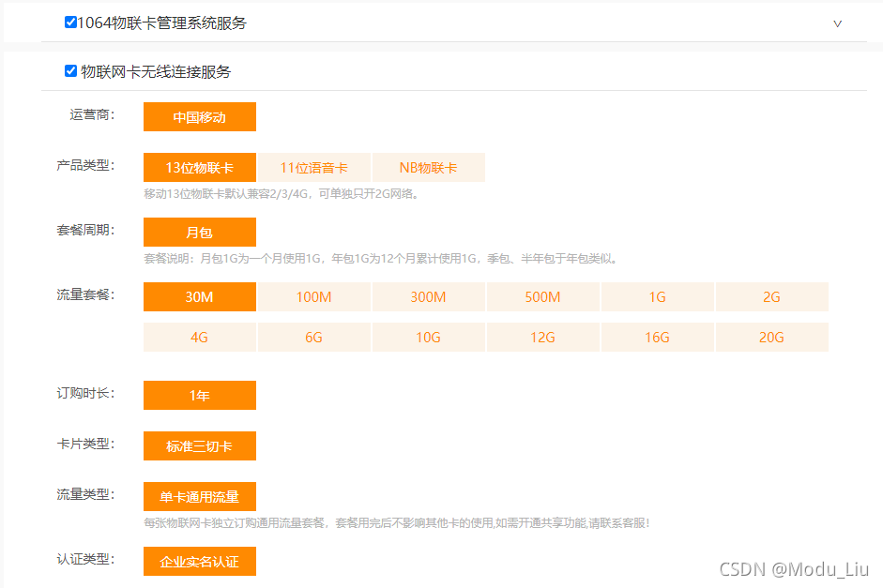The height and width of the screenshot is (588, 883).
Task: Select the 1年 subscription duration
Action: click(x=199, y=396)
